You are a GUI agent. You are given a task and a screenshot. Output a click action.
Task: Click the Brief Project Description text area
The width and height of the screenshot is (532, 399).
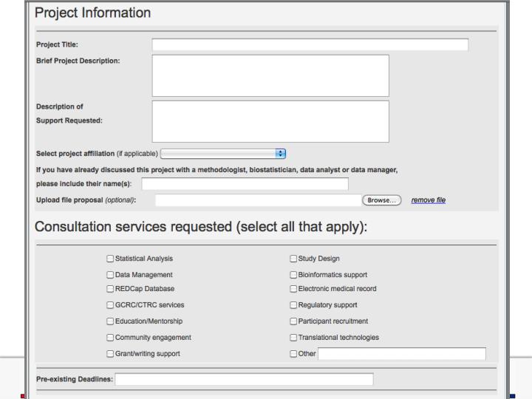coord(270,75)
